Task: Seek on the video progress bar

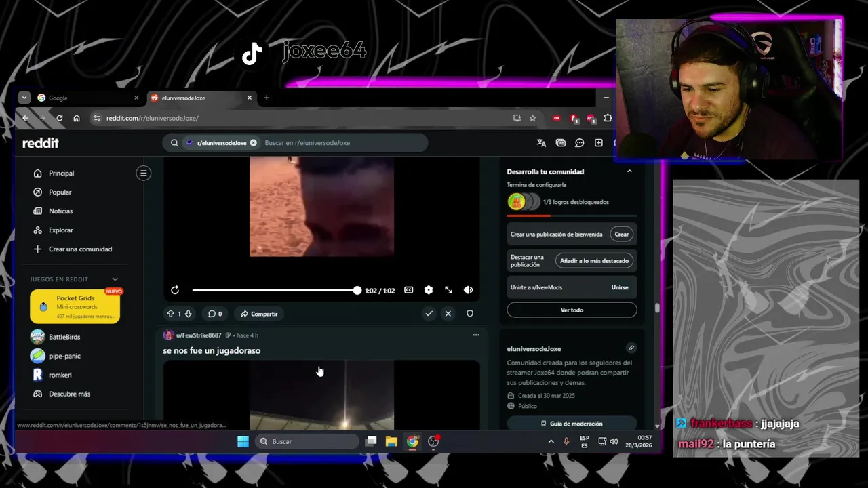Action: [275, 290]
